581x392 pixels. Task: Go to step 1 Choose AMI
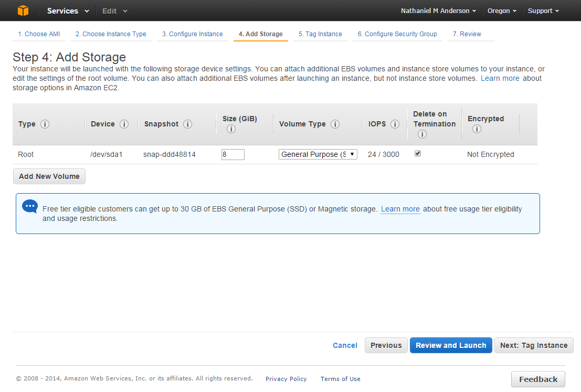pyautogui.click(x=39, y=34)
